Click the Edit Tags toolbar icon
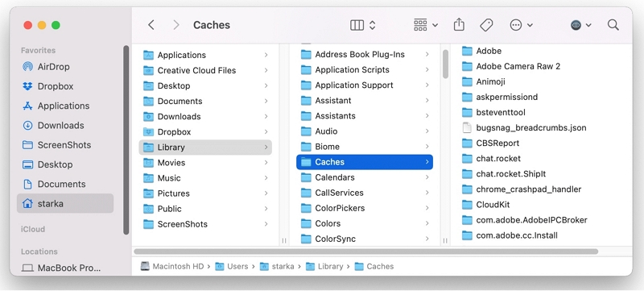The image size is (644, 291). [x=486, y=25]
